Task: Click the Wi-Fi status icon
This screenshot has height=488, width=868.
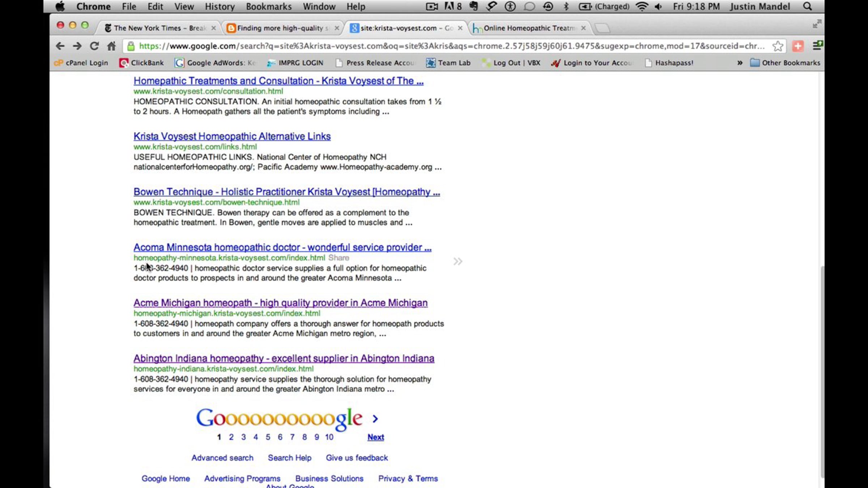Action: pos(642,7)
